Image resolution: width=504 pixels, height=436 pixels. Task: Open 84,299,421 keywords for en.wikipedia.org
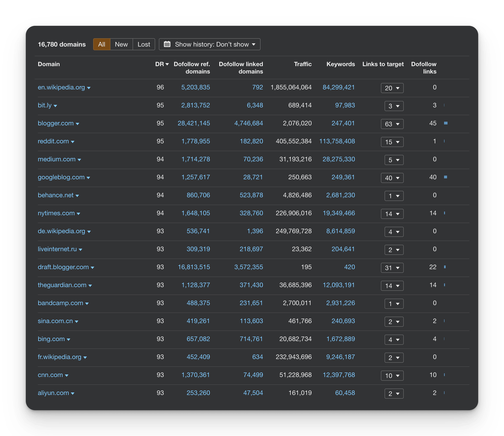click(x=339, y=87)
